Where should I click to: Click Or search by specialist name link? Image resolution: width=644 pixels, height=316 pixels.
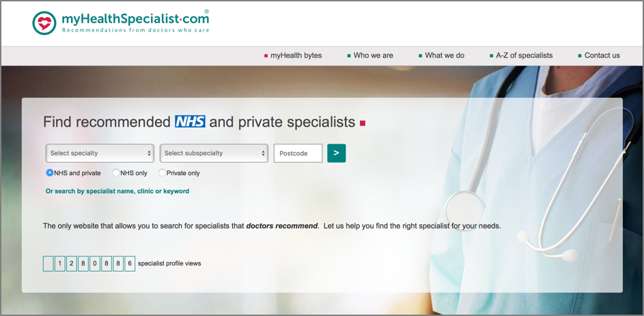point(117,191)
